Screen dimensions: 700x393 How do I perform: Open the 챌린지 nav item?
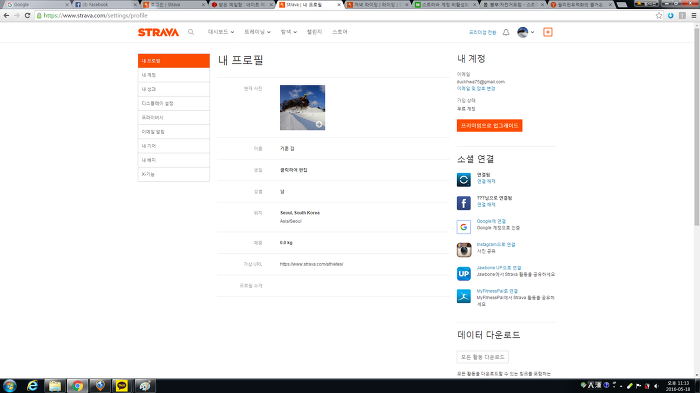pos(314,32)
